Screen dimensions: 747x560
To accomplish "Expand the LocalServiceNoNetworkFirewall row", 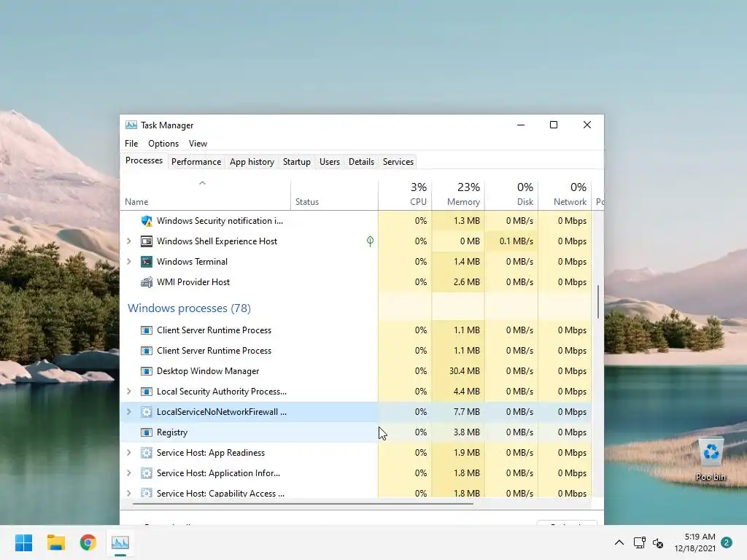I will pyautogui.click(x=128, y=412).
